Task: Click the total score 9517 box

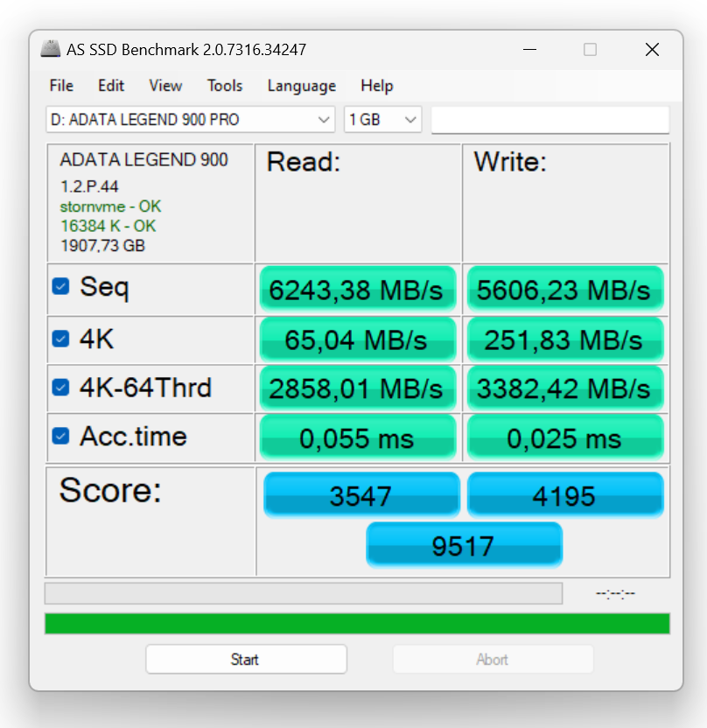Action: [464, 545]
